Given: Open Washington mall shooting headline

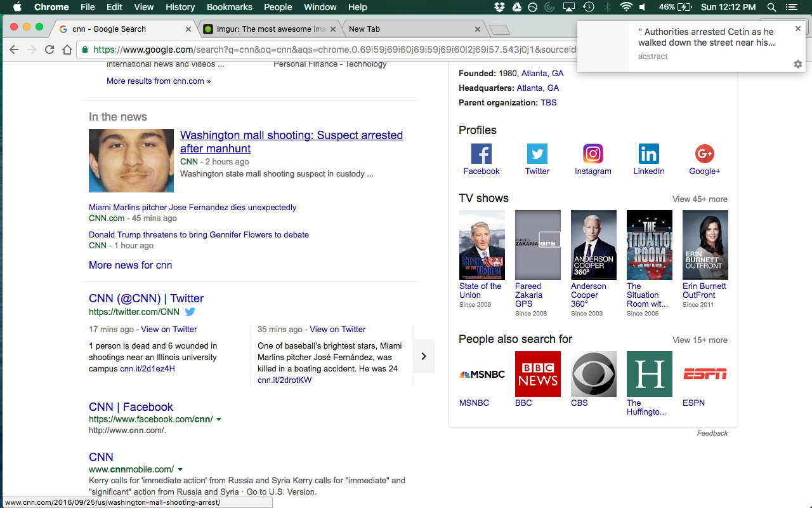Looking at the screenshot, I should coord(291,142).
